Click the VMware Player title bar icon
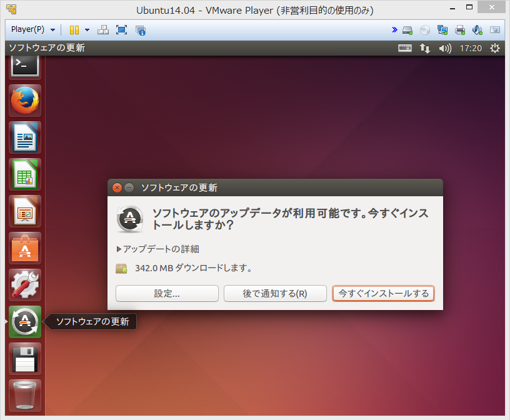 (x=12, y=9)
